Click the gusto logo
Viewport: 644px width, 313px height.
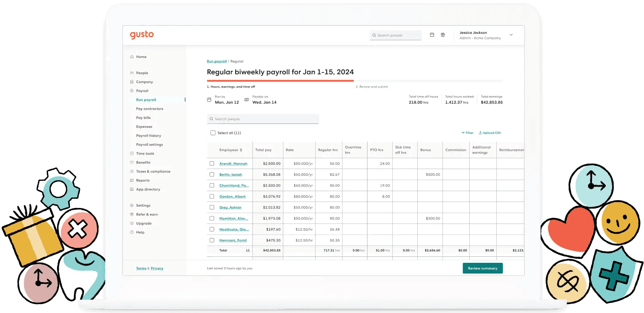[142, 35]
